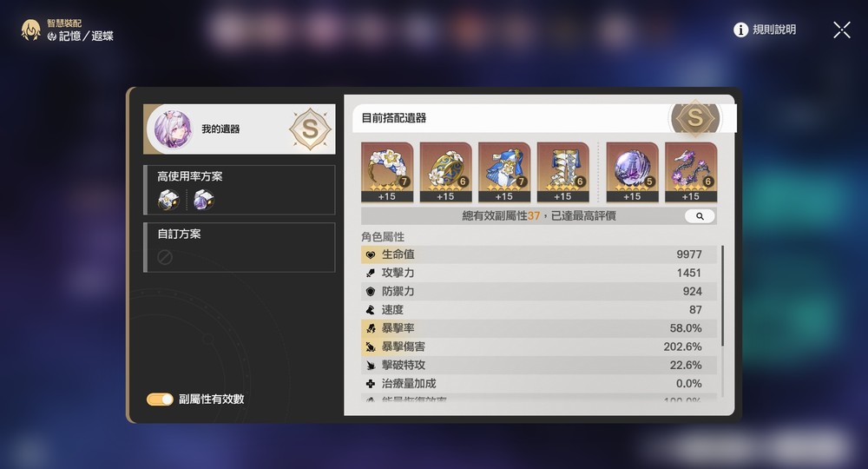This screenshot has height=469, width=868.
Task: Open the head relic with white flowers
Action: coord(387,172)
